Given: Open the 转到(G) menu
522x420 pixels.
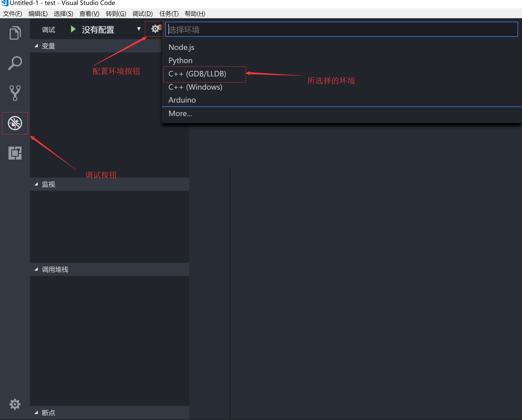Looking at the screenshot, I should coord(116,13).
